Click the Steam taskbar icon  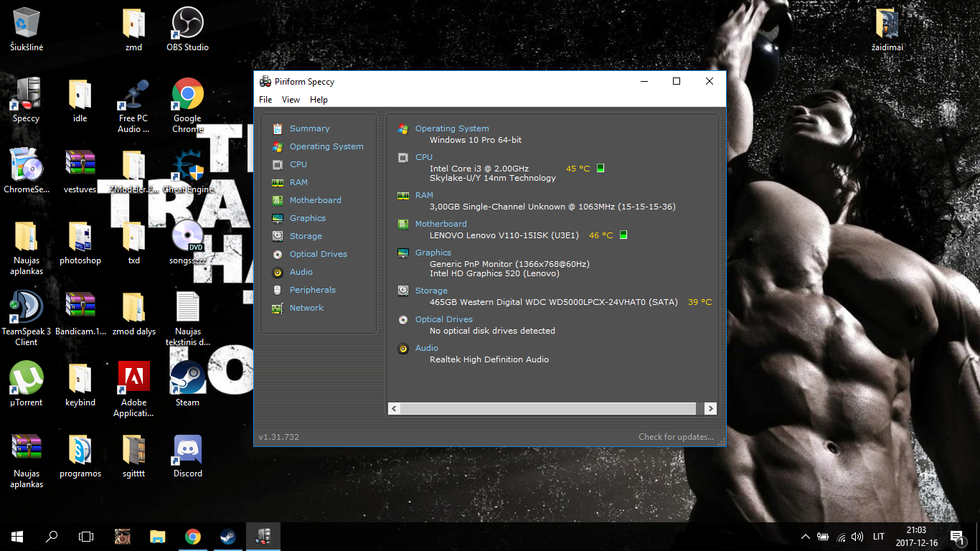[x=227, y=537]
